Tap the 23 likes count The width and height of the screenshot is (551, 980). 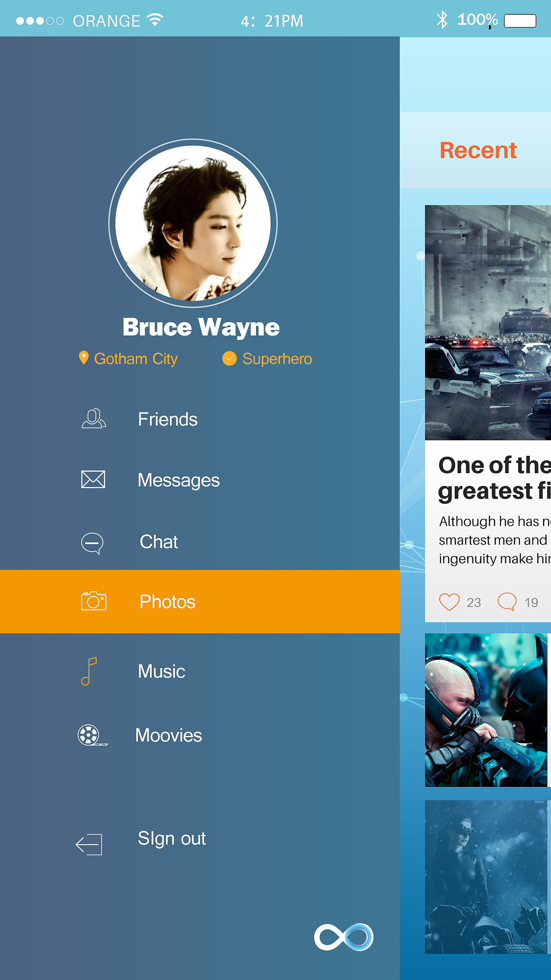point(474,603)
